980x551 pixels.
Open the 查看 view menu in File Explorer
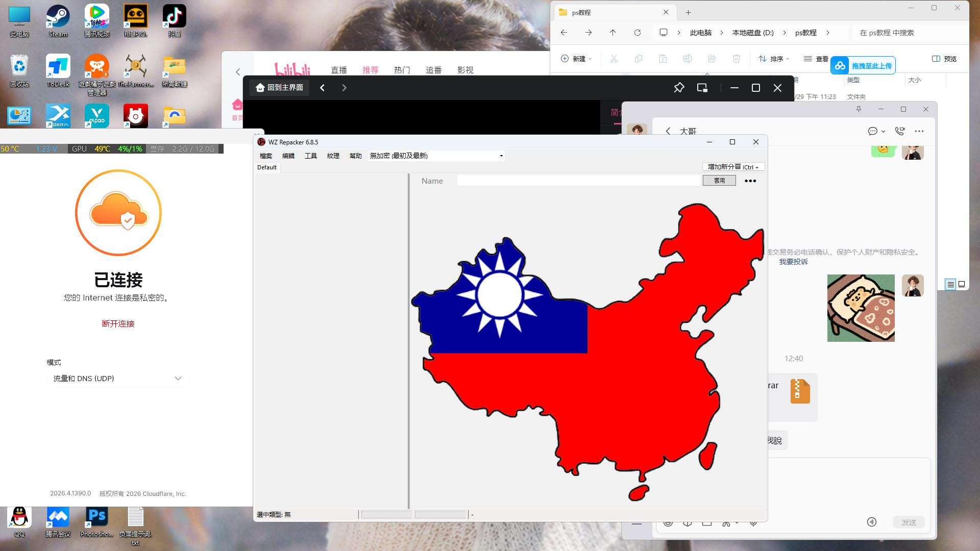pyautogui.click(x=816, y=59)
